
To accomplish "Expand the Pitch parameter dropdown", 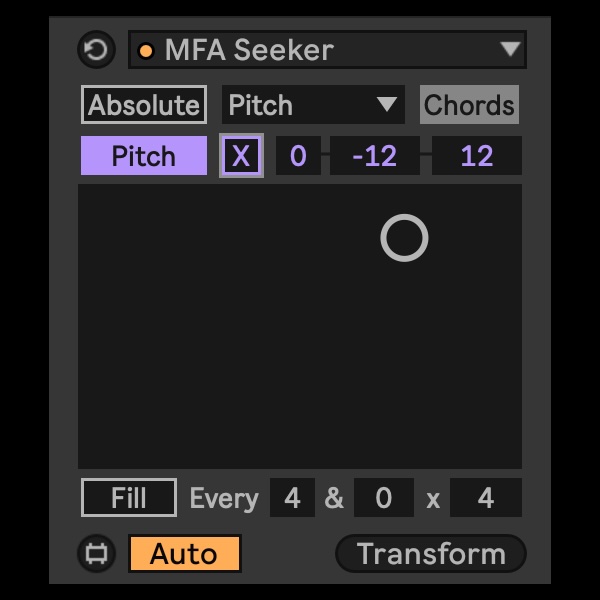I will [x=312, y=105].
